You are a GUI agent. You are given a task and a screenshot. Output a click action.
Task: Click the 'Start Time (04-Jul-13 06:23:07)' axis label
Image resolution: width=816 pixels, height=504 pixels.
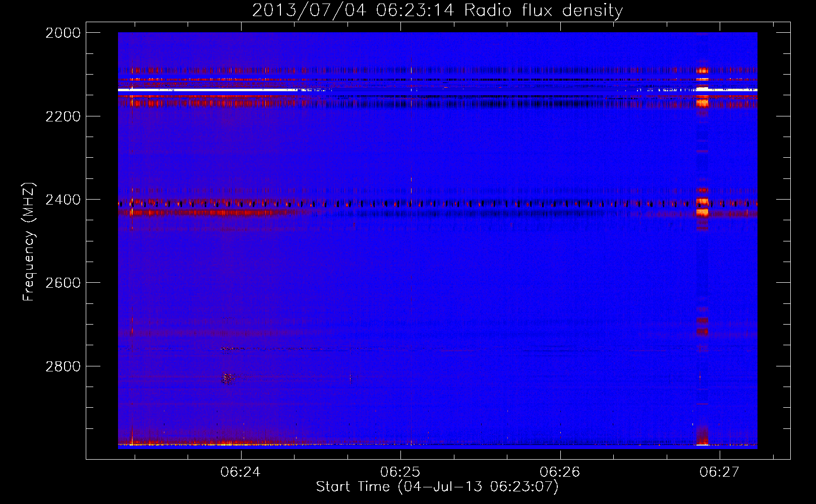click(437, 486)
